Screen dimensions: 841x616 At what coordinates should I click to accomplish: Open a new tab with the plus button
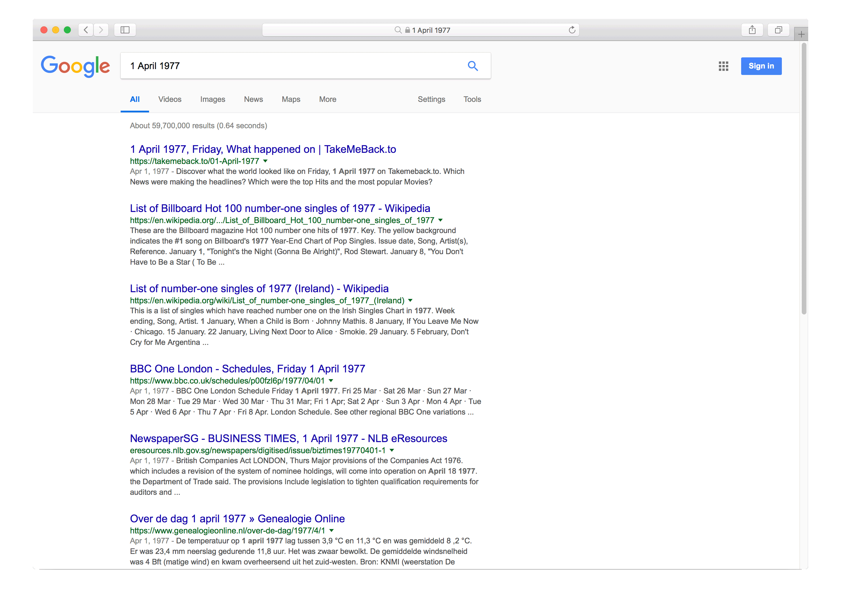pos(801,34)
